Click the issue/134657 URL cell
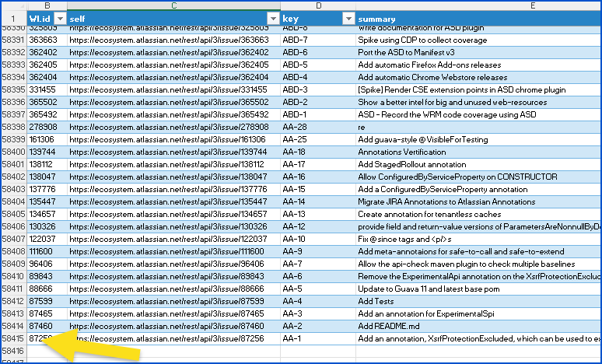602x364 pixels. (x=174, y=214)
